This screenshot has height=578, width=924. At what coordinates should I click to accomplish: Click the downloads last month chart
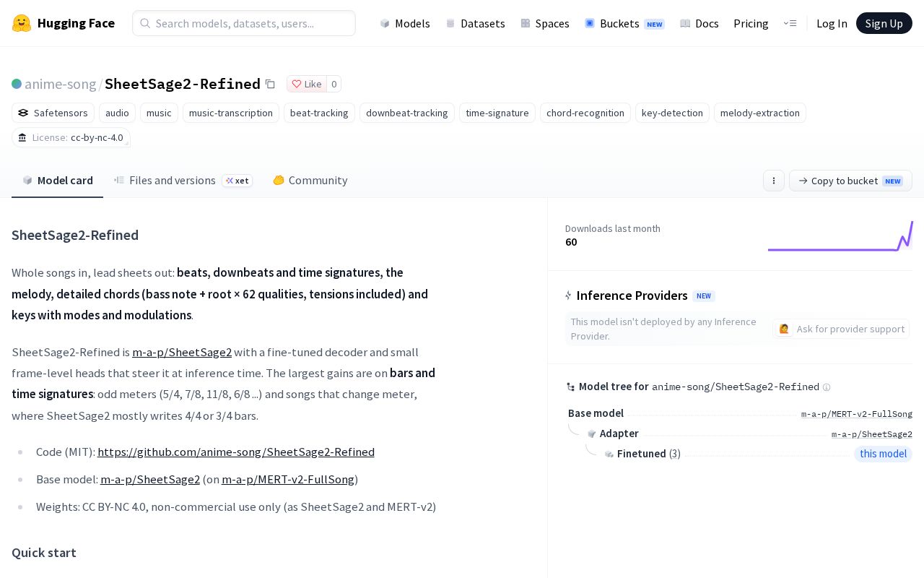click(841, 236)
